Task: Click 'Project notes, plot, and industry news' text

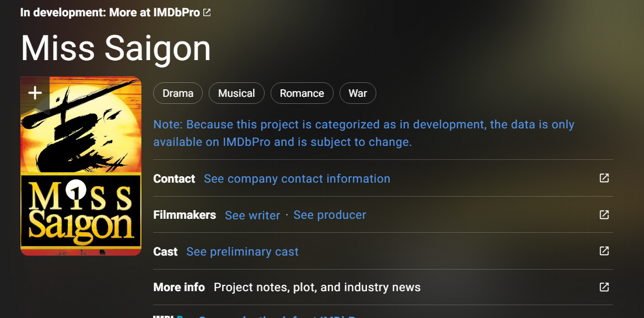Action: pos(317,288)
